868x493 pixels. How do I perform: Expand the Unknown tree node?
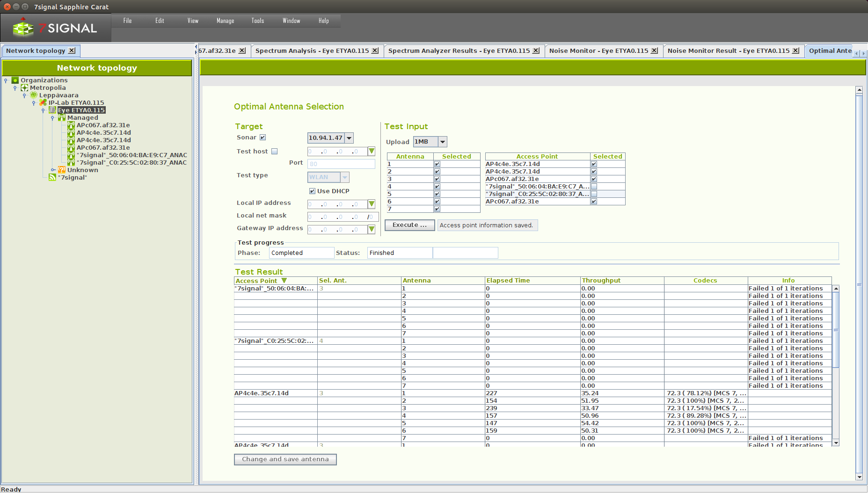point(53,170)
